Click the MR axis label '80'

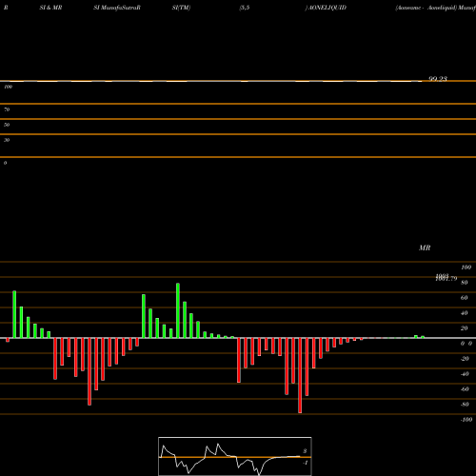coord(465,283)
